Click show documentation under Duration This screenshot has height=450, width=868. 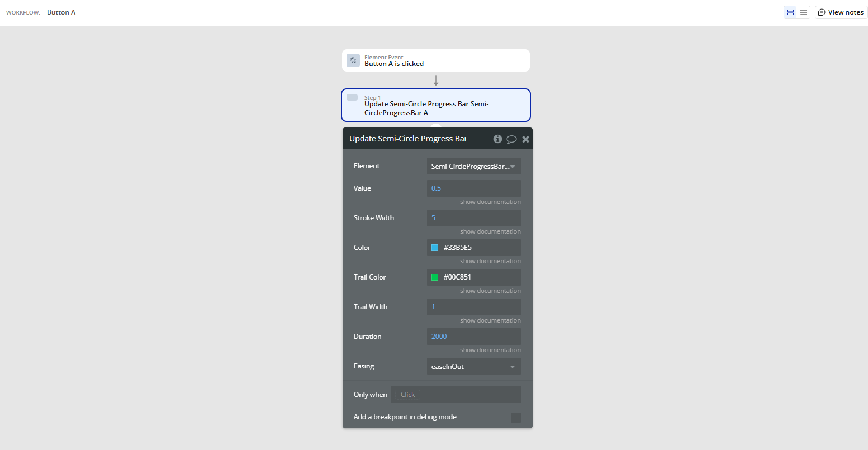(490, 350)
